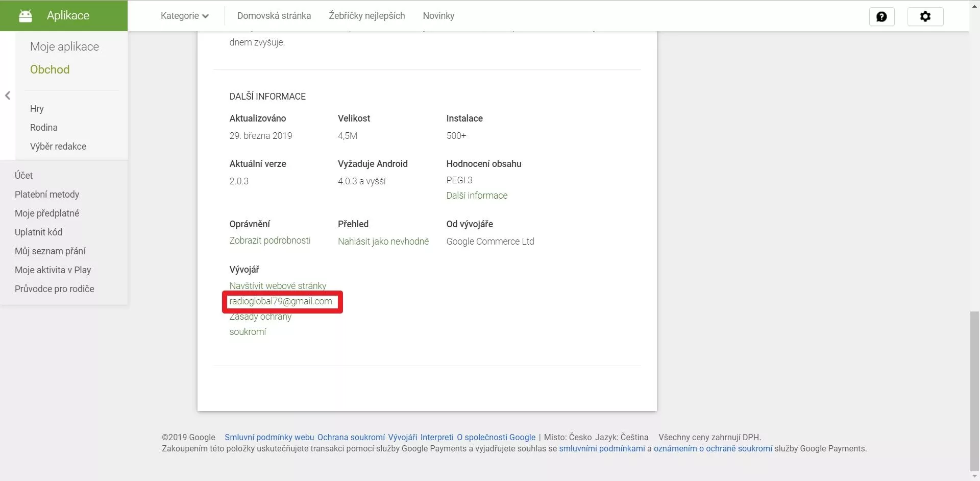Open the help question mark icon
Screen dimensions: 980x481
coord(881,16)
